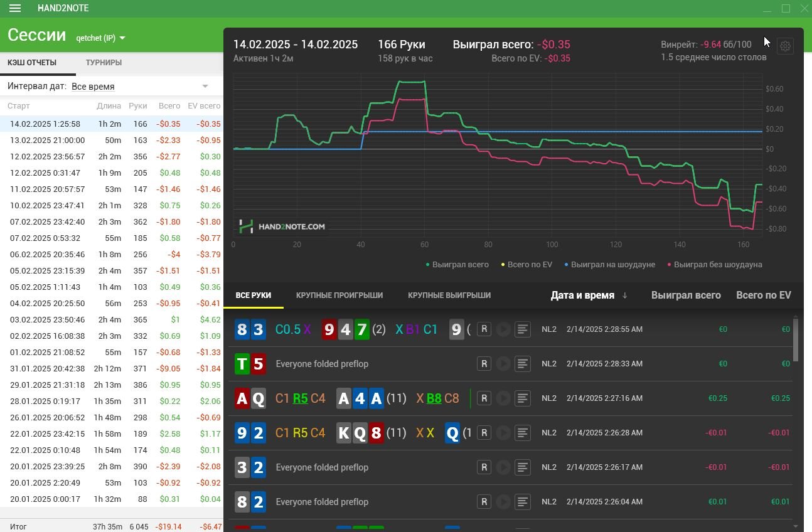812x532 pixels.
Task: Show hand history text for 8 2 hand
Action: coord(523,502)
